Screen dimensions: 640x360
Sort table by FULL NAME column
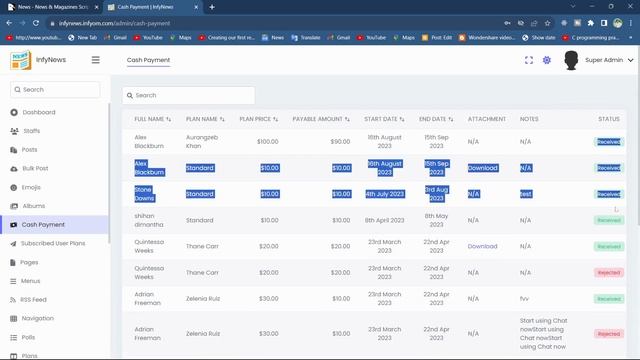click(x=153, y=119)
